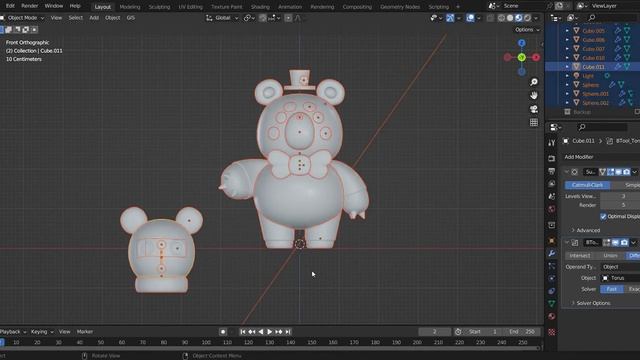
Task: Open the World properties tab icon
Action: [x=551, y=209]
